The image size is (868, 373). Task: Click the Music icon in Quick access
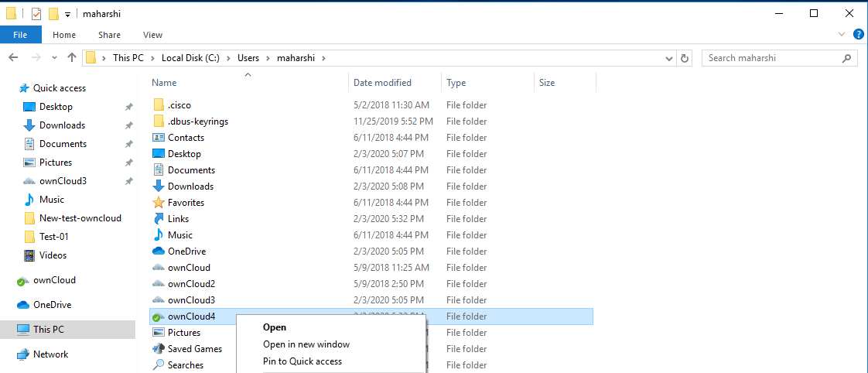coord(29,200)
